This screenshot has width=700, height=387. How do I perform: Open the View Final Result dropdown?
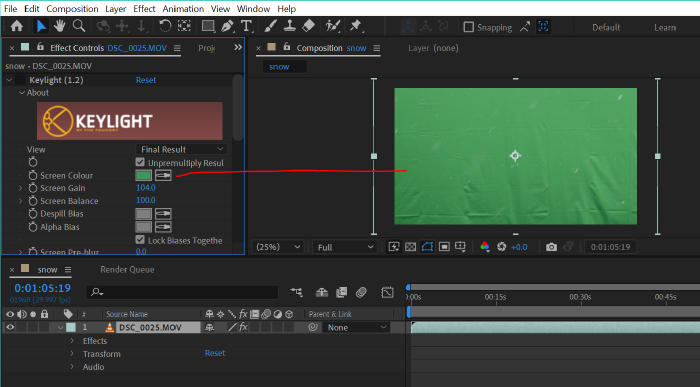182,149
